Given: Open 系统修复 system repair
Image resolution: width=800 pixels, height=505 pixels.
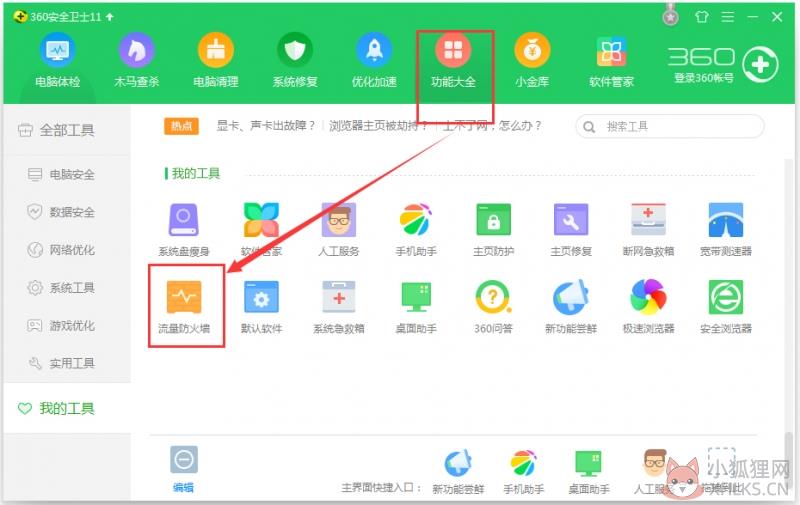Looking at the screenshot, I should (x=294, y=60).
